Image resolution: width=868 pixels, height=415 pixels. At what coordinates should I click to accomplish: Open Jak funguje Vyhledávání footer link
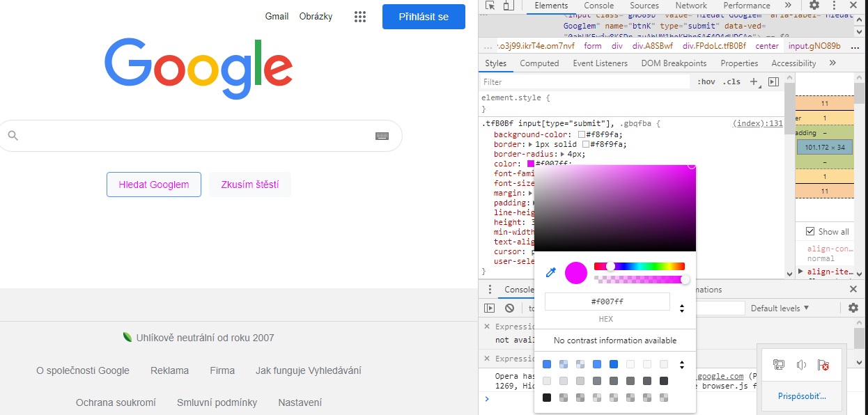tap(309, 370)
